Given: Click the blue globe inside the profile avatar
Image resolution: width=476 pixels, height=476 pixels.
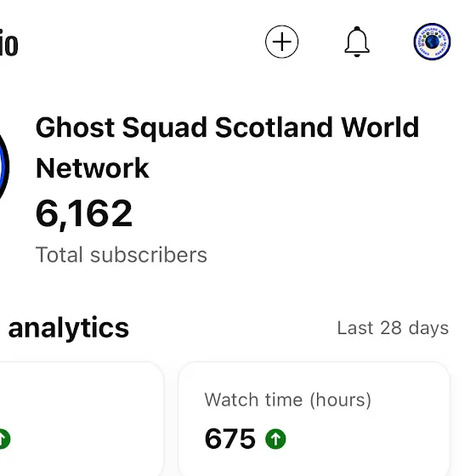Looking at the screenshot, I should (x=432, y=42).
